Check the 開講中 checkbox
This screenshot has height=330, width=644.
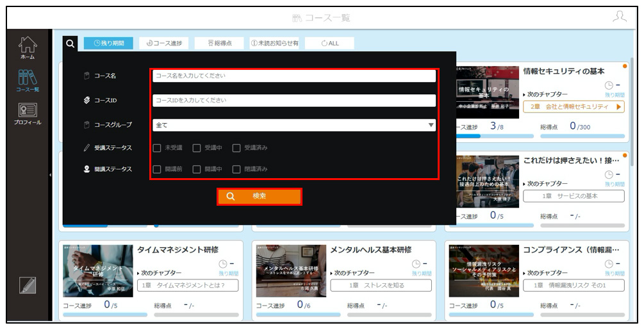(197, 169)
